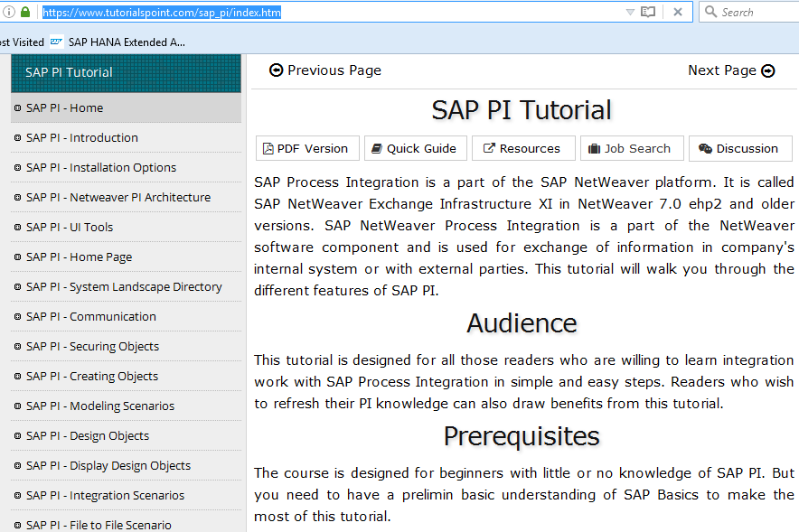Open SAP PI - Design Objects chapter
Screen dimensions: 799x532
(126, 435)
